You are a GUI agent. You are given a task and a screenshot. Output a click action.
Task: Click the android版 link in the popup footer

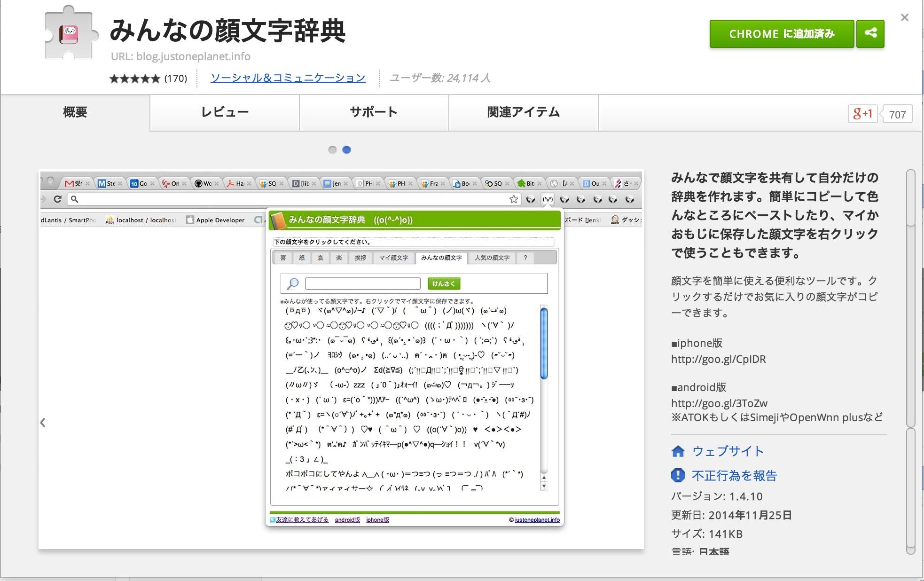[347, 520]
